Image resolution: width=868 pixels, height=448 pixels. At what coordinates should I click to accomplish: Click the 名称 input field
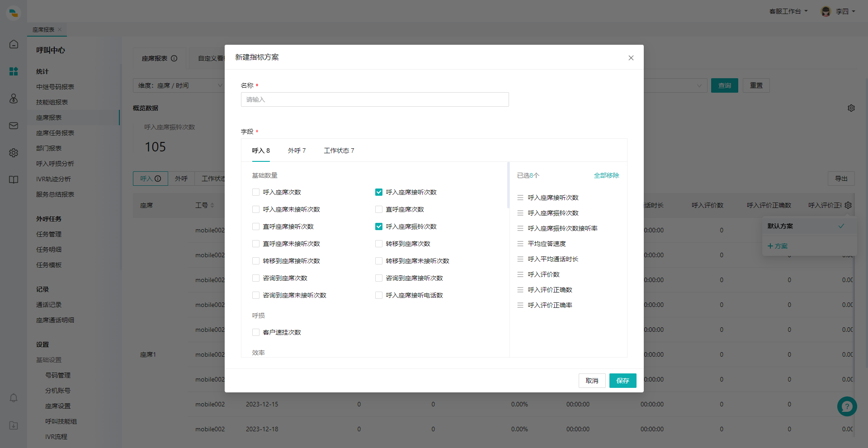[x=375, y=99]
